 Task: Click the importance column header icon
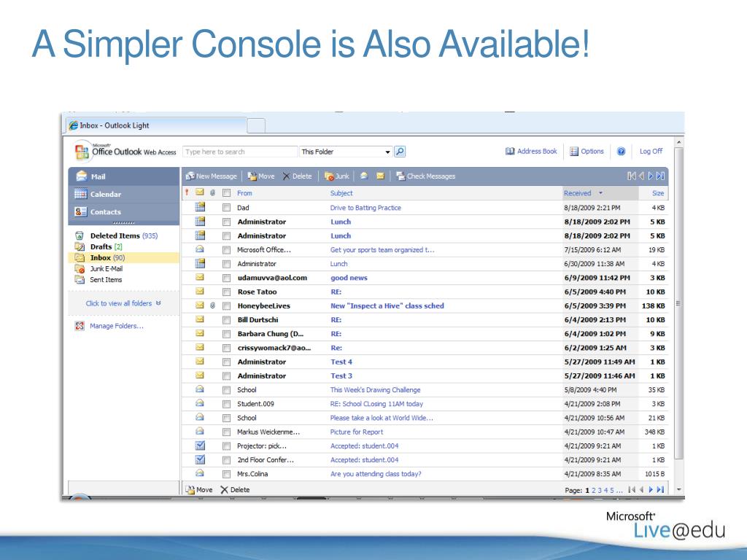[187, 192]
